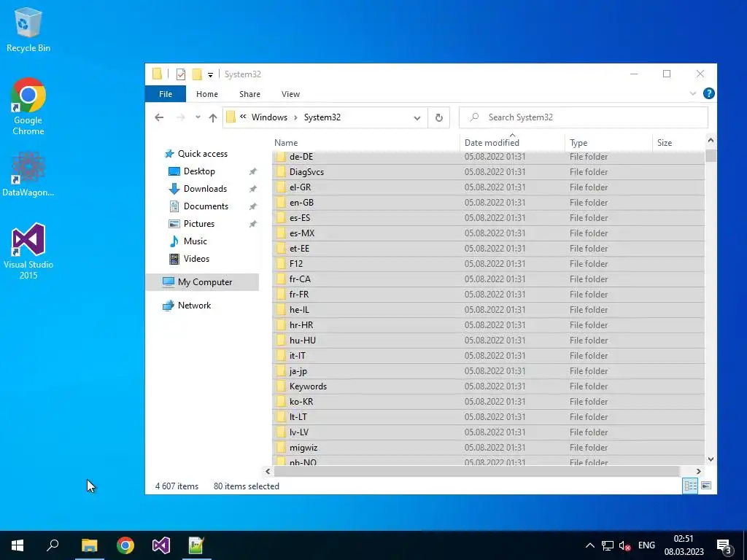The image size is (747, 560).
Task: Open the Recycle Bin desktop icon
Action: click(x=28, y=29)
